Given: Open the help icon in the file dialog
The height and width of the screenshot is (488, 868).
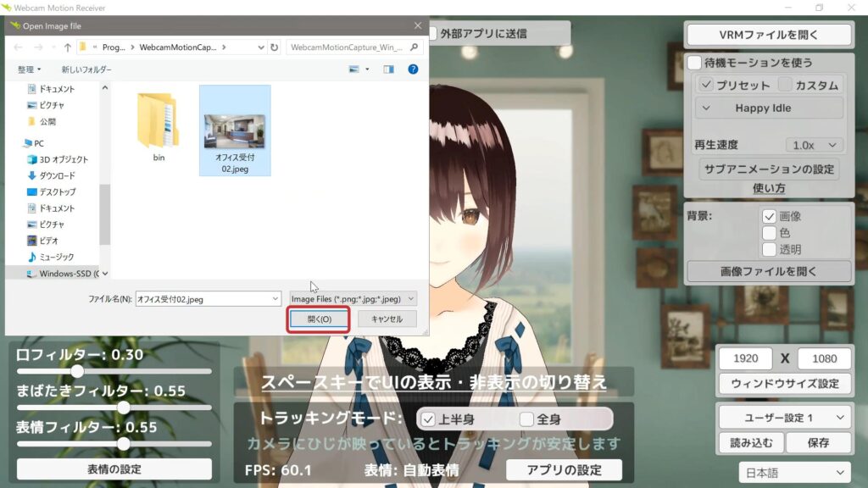Looking at the screenshot, I should pyautogui.click(x=413, y=69).
